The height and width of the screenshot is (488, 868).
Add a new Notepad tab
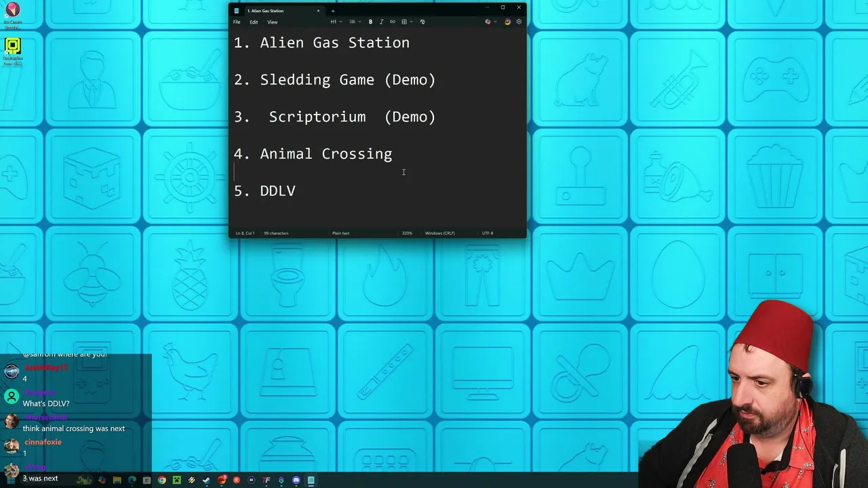(x=332, y=11)
